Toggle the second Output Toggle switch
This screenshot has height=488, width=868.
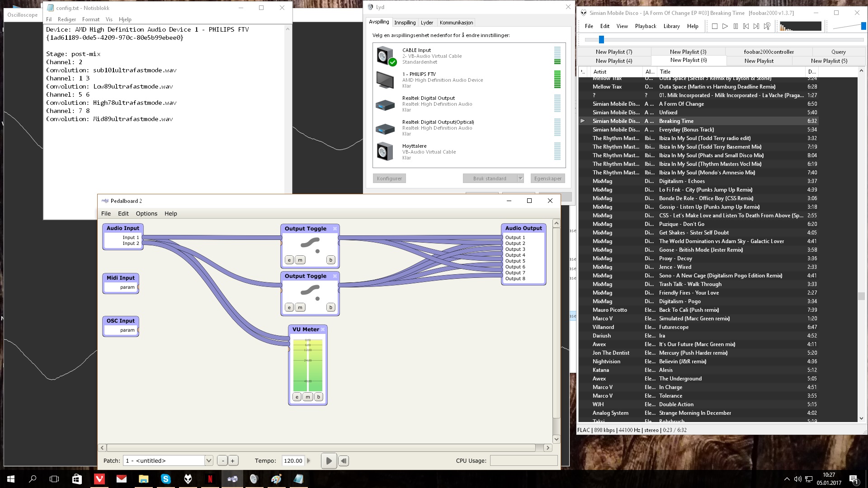(x=310, y=293)
